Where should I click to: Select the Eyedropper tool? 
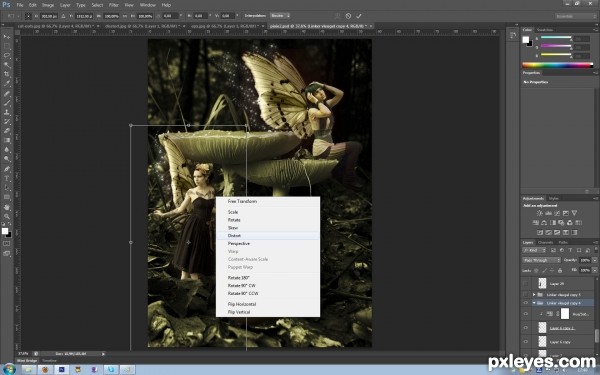[x=7, y=84]
